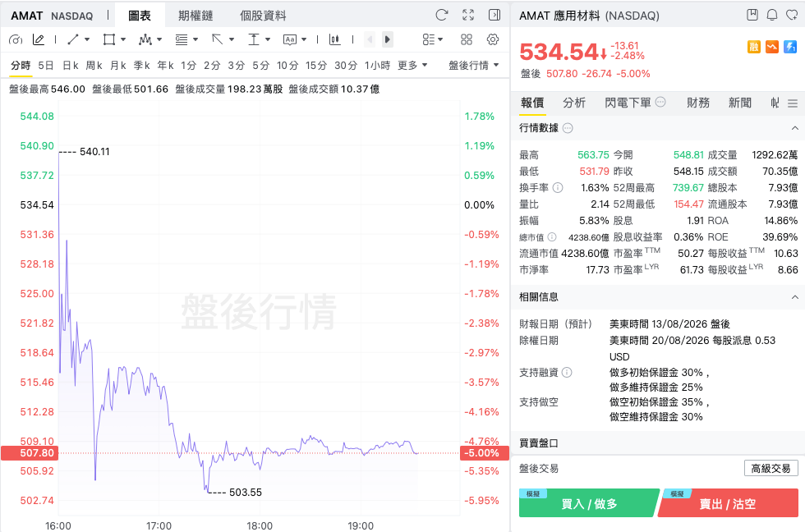
Task: Select the 15分 timeframe
Action: [x=316, y=65]
